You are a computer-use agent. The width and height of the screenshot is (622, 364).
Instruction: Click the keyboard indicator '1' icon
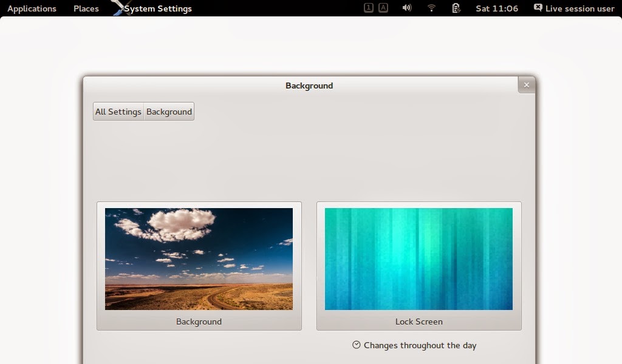369,7
